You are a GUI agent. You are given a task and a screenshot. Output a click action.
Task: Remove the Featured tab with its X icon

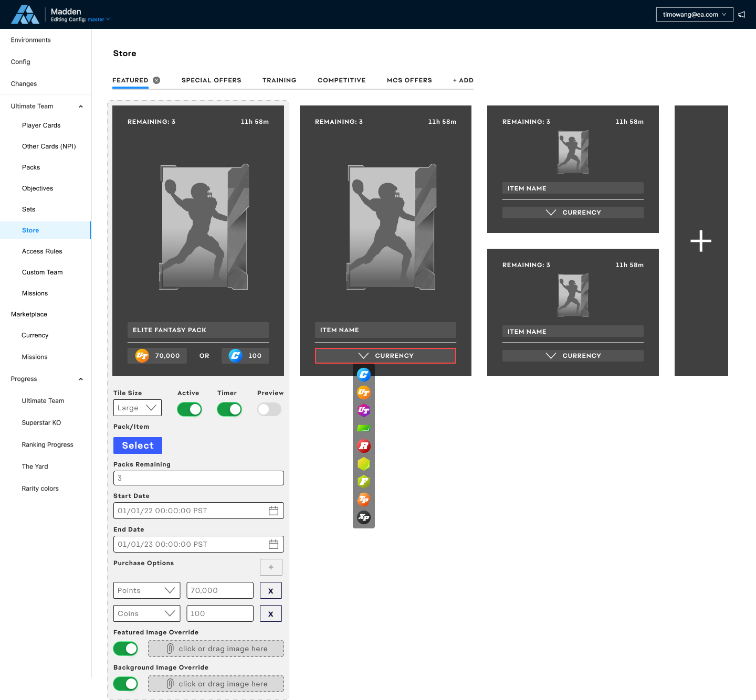click(156, 80)
